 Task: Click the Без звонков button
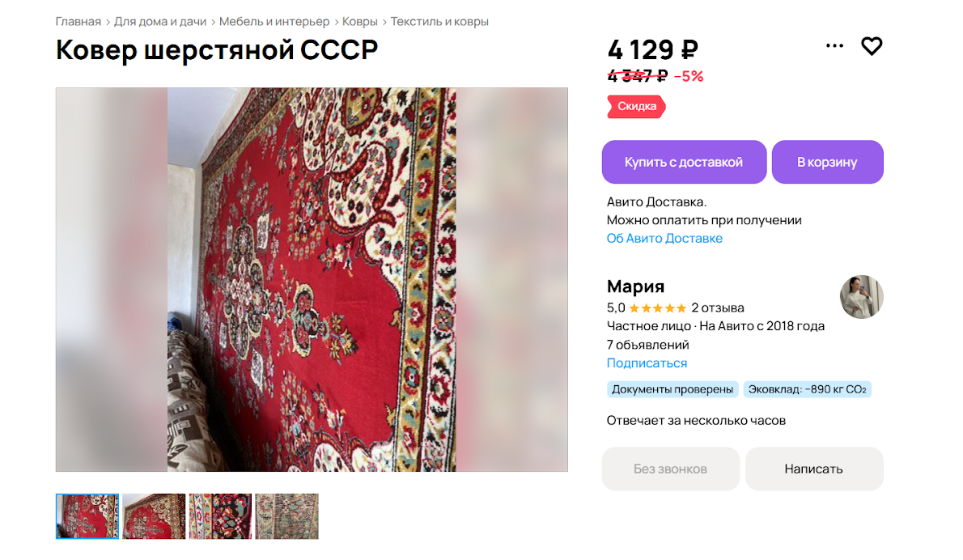[671, 469]
